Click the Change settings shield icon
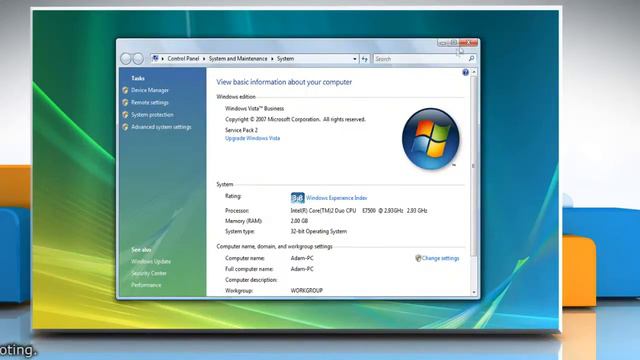The height and width of the screenshot is (360, 640). [418, 258]
